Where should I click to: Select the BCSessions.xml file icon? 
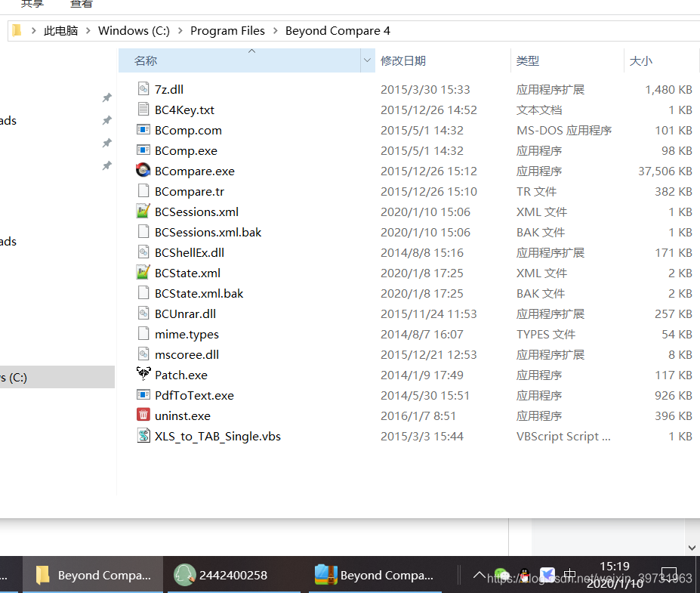click(143, 211)
